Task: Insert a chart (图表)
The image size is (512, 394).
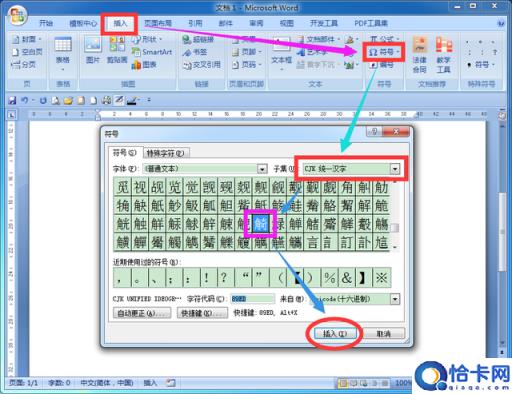Action: (144, 65)
